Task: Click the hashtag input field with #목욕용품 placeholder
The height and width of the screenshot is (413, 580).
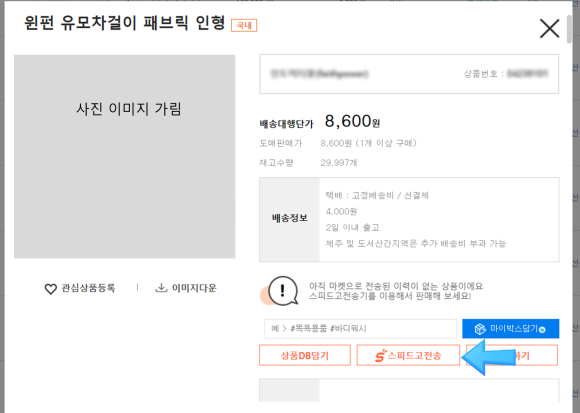Action: [361, 328]
